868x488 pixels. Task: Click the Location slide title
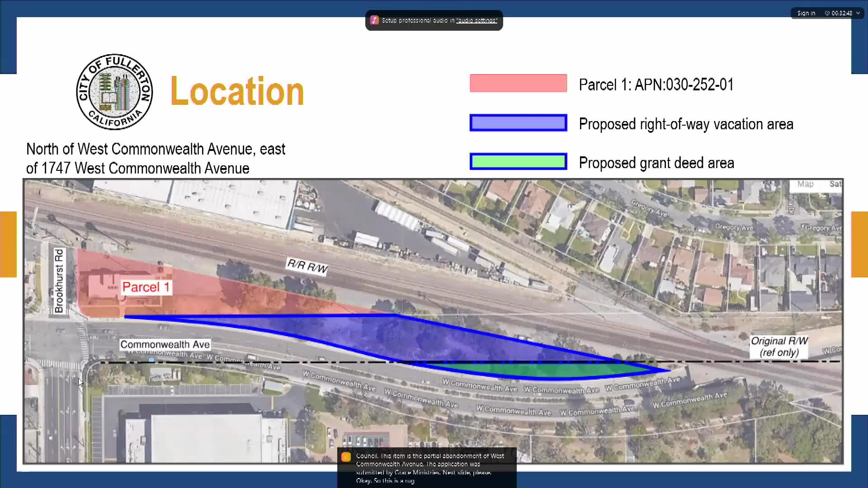click(x=237, y=92)
